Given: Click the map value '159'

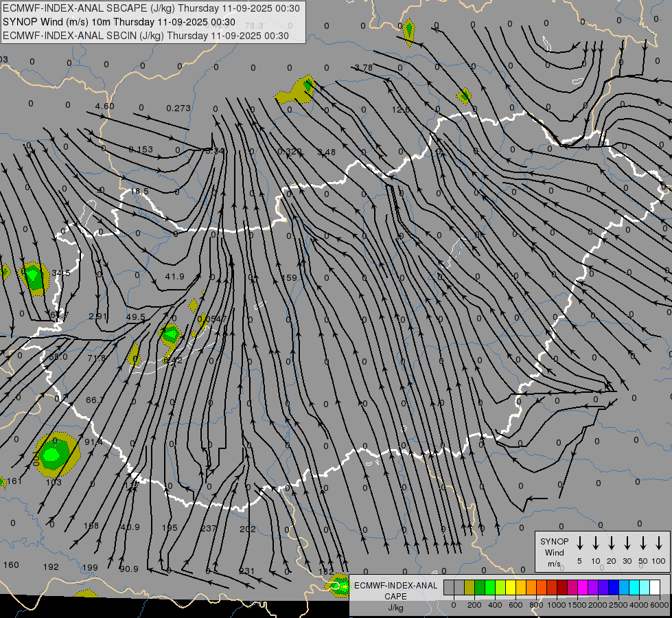Looking at the screenshot, I should pos(289,277).
